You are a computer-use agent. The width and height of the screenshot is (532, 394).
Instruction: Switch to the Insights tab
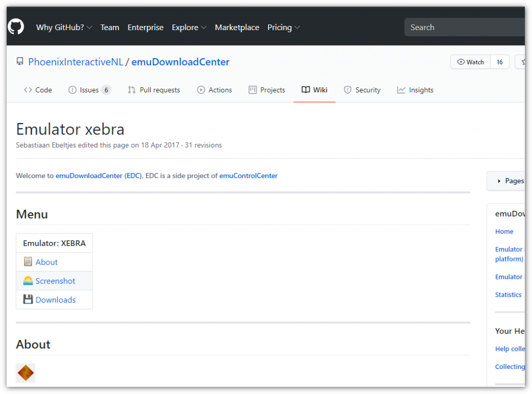415,90
